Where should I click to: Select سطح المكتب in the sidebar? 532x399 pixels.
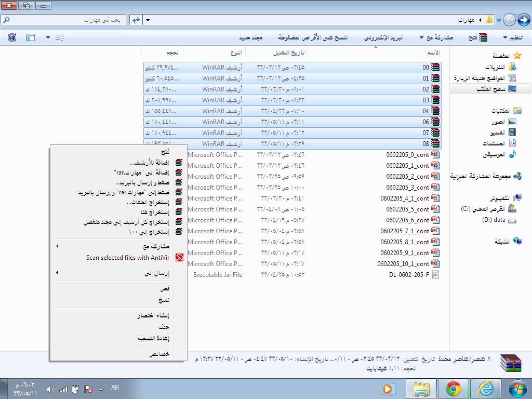(490, 89)
